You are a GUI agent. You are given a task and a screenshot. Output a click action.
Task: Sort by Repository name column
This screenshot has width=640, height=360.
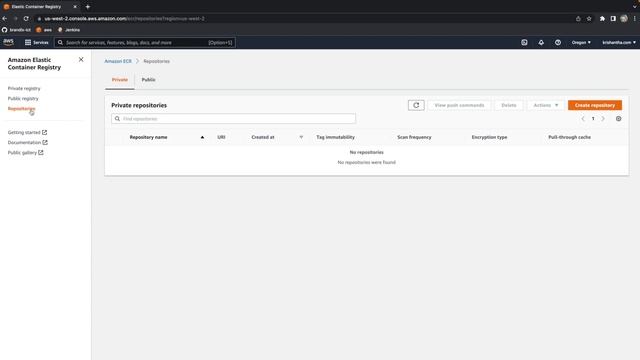(x=149, y=137)
